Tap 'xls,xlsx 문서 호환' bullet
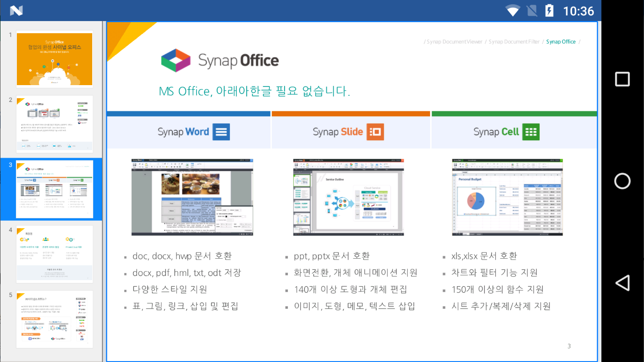Screen dimensions: 644x362 click(x=484, y=256)
